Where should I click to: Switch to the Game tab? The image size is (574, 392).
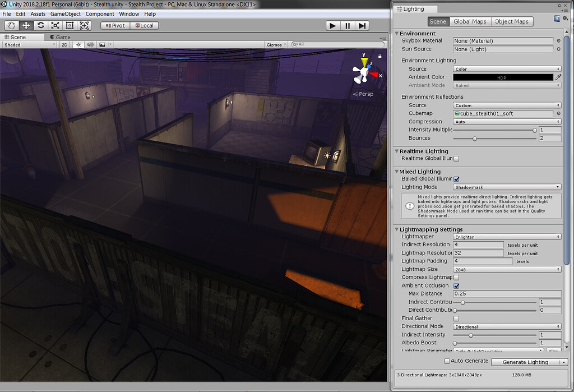[59, 37]
